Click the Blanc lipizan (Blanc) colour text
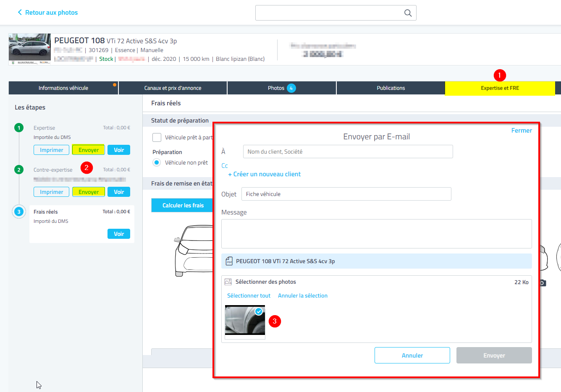This screenshot has width=561, height=392. click(x=240, y=59)
